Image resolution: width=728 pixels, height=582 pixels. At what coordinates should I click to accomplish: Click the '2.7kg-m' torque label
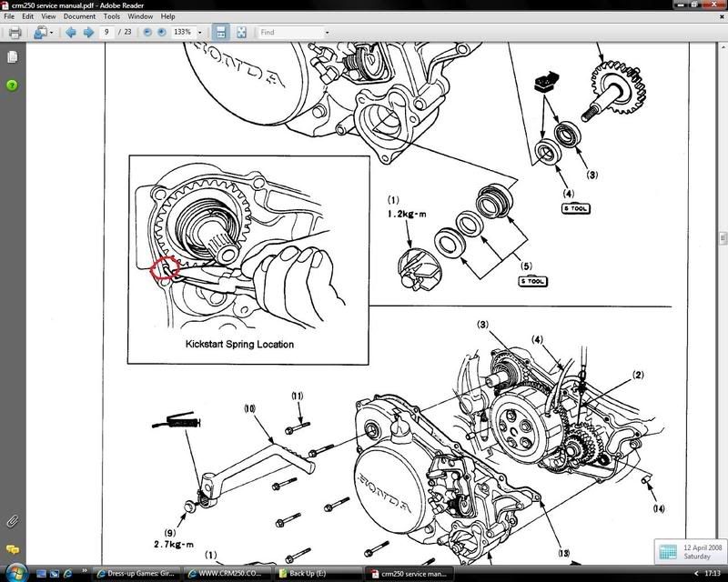tap(174, 545)
